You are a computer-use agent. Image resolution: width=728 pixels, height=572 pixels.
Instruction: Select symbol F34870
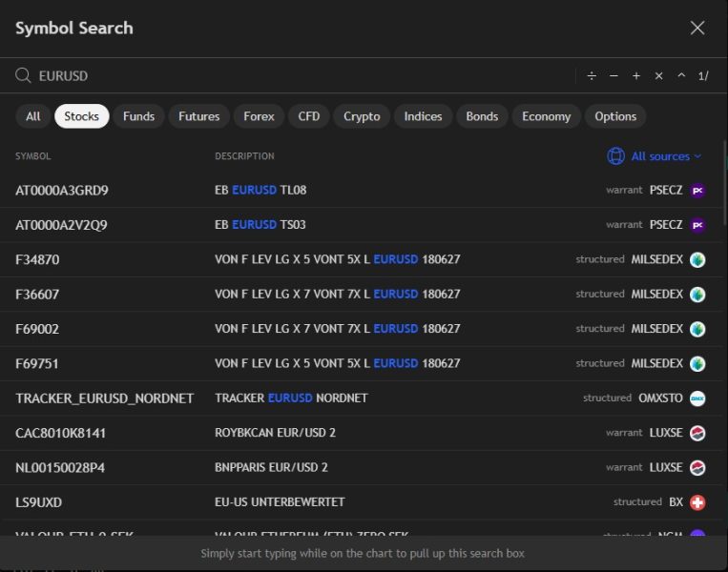(x=37, y=259)
